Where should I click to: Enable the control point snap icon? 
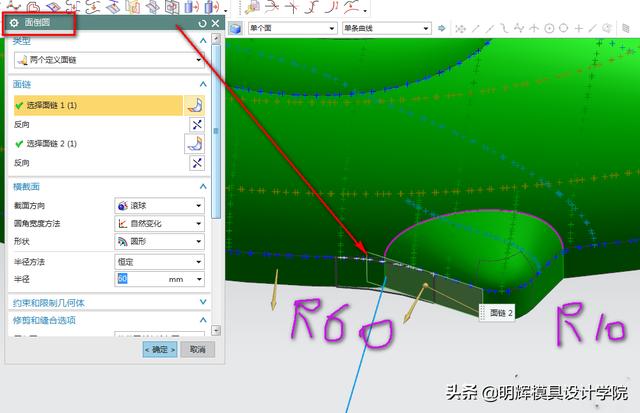pyautogui.click(x=504, y=29)
